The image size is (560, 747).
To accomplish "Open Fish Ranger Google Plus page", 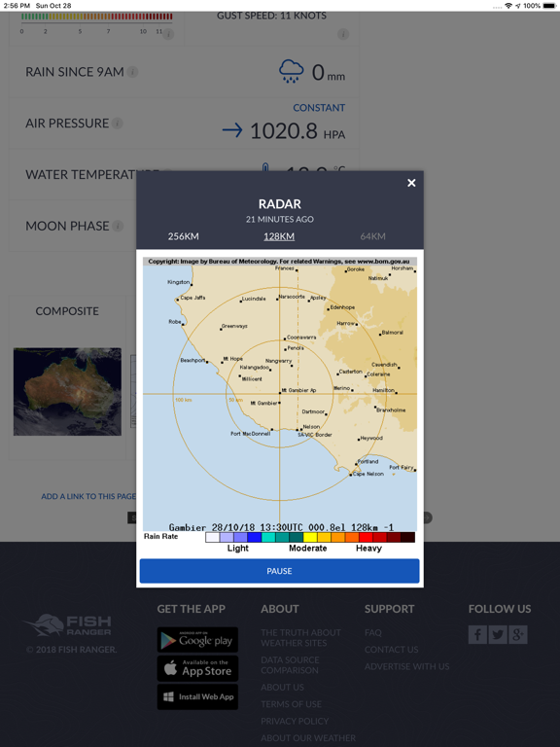I will tap(518, 634).
